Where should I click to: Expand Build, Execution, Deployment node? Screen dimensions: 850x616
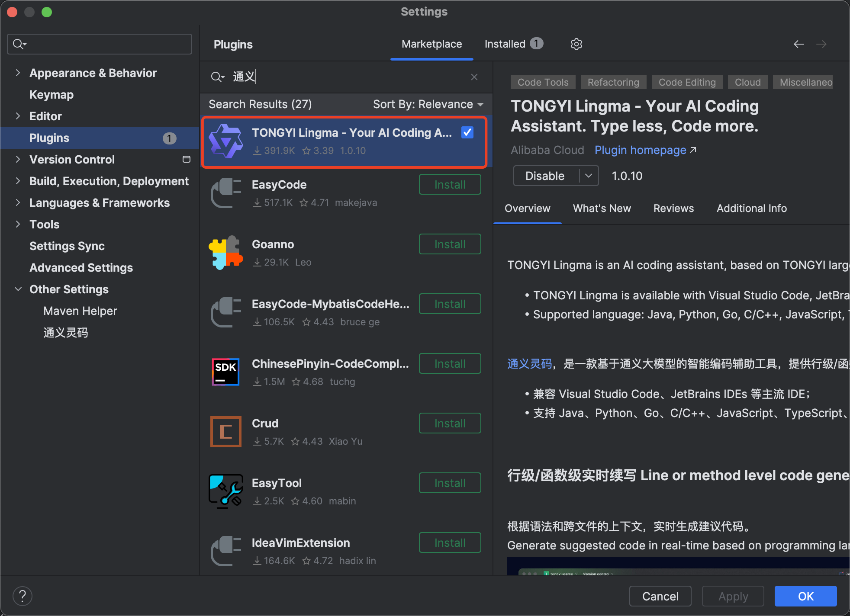[18, 181]
